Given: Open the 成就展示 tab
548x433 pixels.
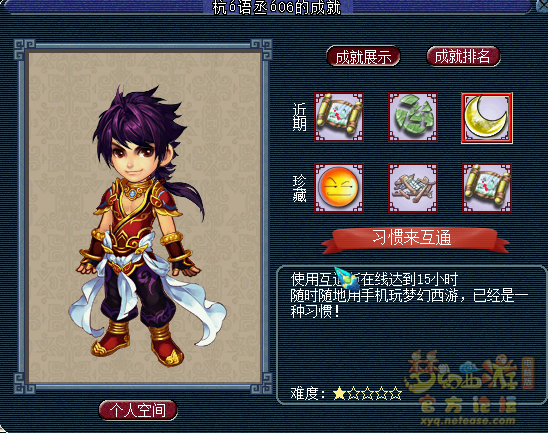Looking at the screenshot, I should (x=363, y=56).
